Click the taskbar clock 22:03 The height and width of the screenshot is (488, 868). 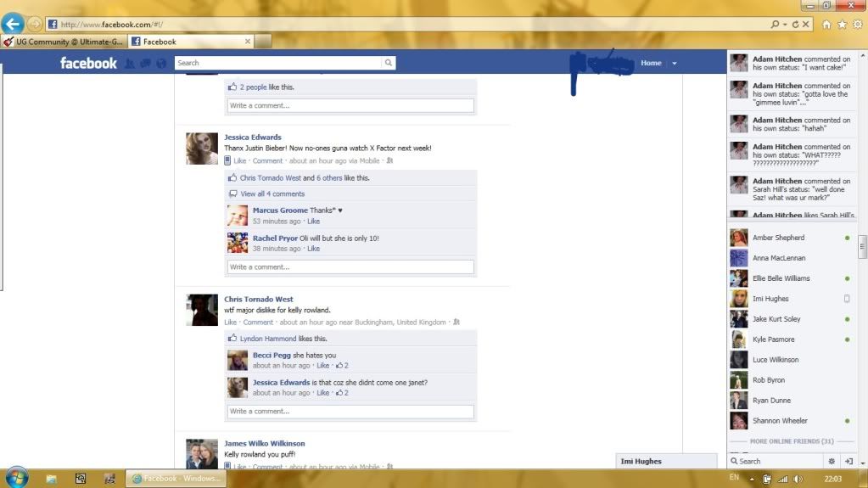[833, 480]
